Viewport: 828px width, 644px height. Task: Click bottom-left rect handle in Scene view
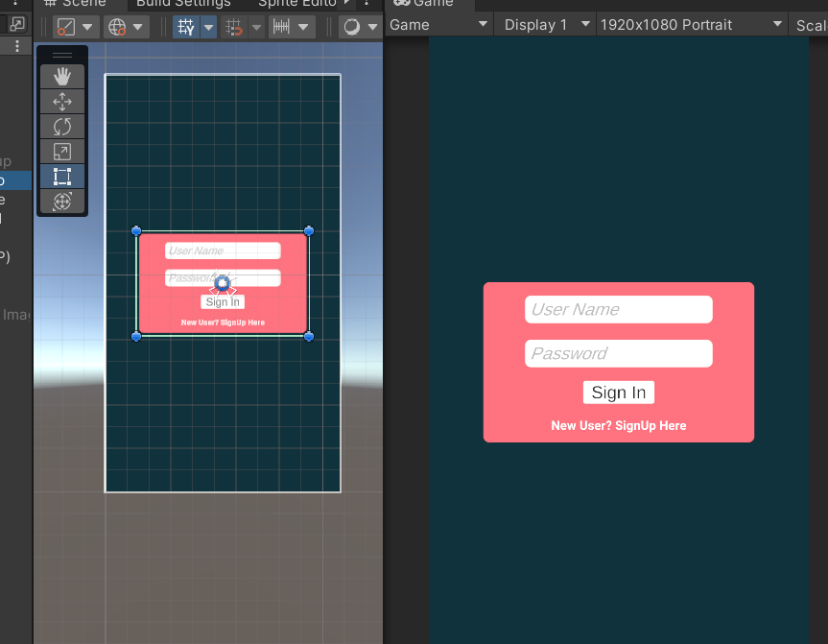pyautogui.click(x=136, y=337)
